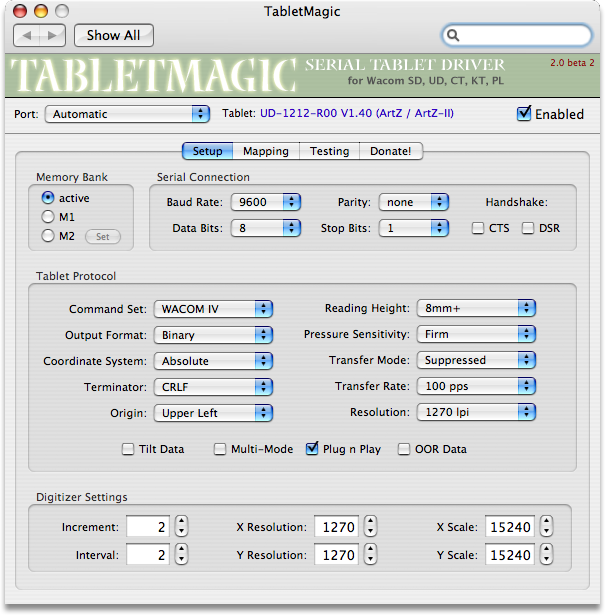This screenshot has height=615, width=605.
Task: Select the active memory bank radio
Action: tap(48, 198)
